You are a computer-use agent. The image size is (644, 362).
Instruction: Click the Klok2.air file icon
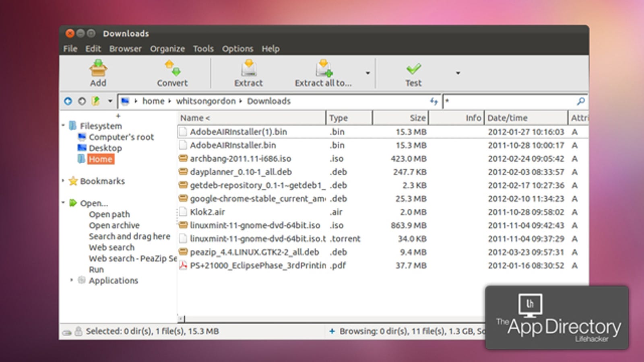[183, 212]
